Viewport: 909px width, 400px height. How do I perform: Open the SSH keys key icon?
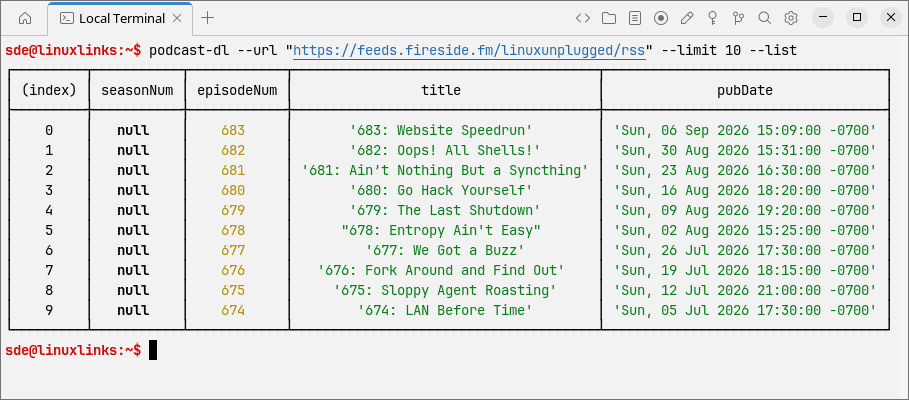(x=712, y=19)
